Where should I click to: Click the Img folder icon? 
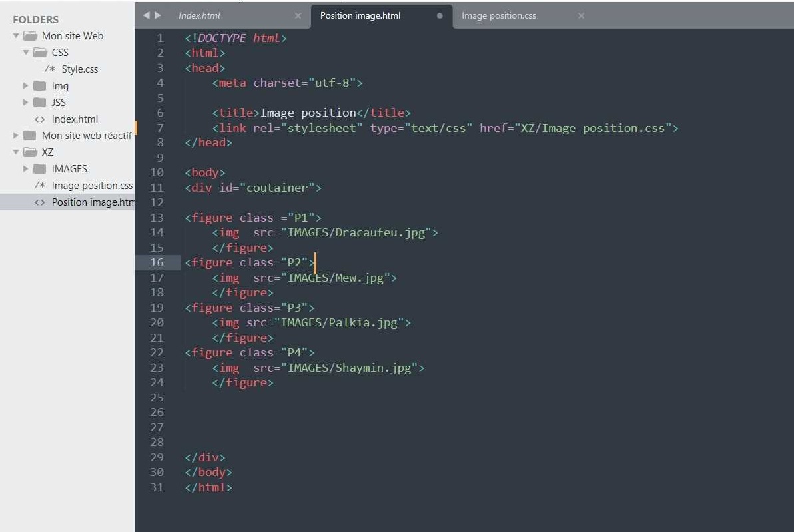tap(40, 85)
